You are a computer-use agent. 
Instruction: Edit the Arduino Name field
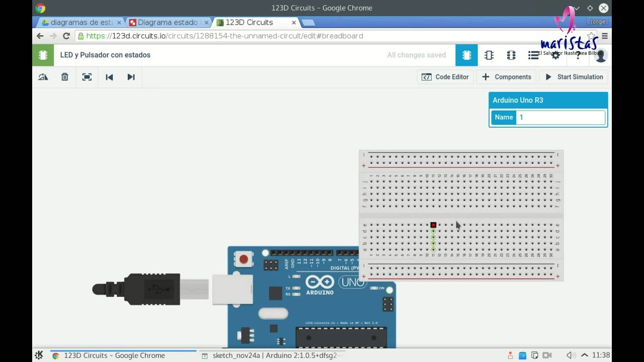tap(560, 117)
